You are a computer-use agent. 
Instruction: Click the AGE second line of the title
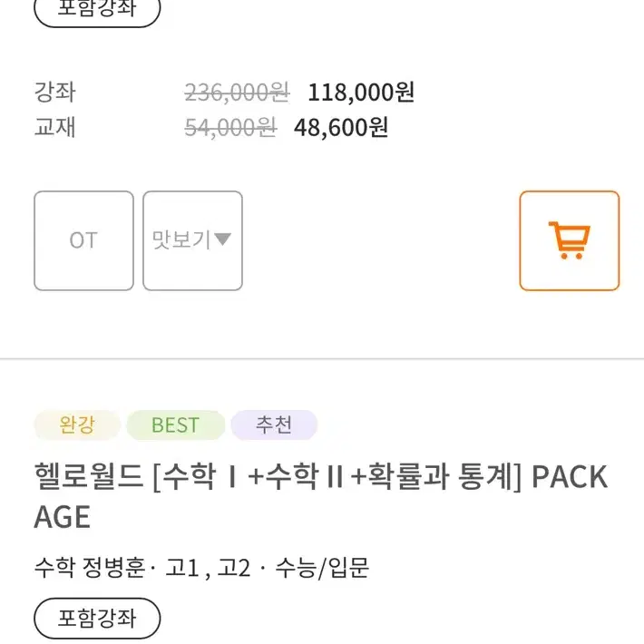[63, 517]
